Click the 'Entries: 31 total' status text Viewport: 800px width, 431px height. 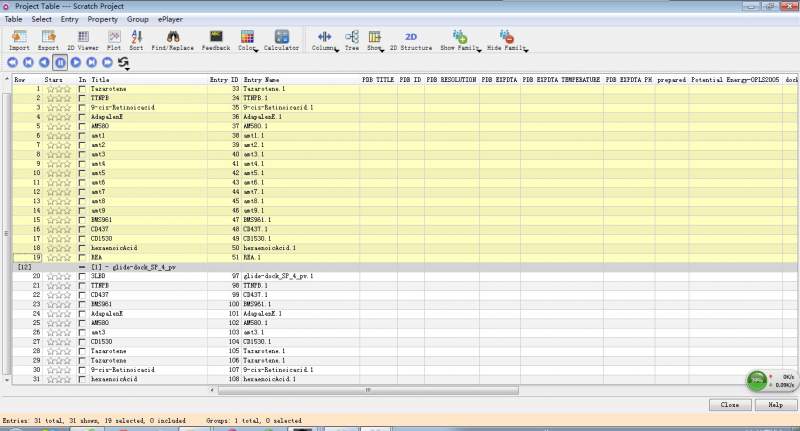[x=33, y=421]
